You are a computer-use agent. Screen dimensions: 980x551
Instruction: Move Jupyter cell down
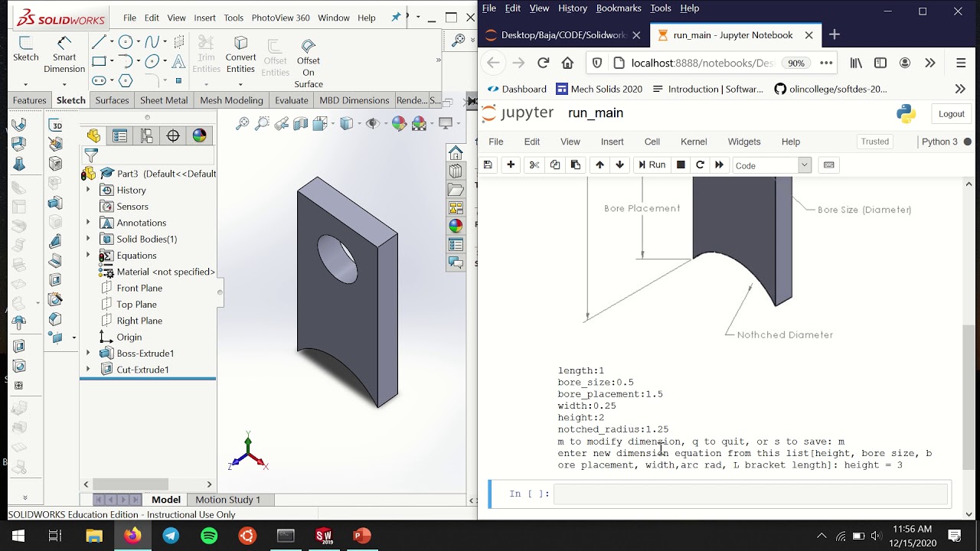619,165
